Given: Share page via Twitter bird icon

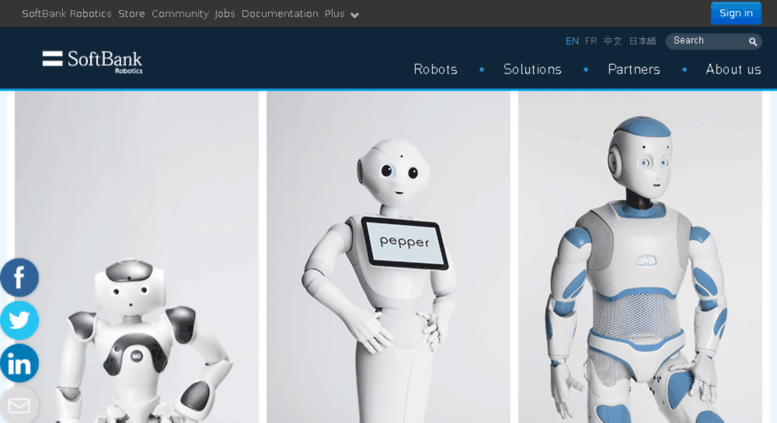Looking at the screenshot, I should coord(19,320).
